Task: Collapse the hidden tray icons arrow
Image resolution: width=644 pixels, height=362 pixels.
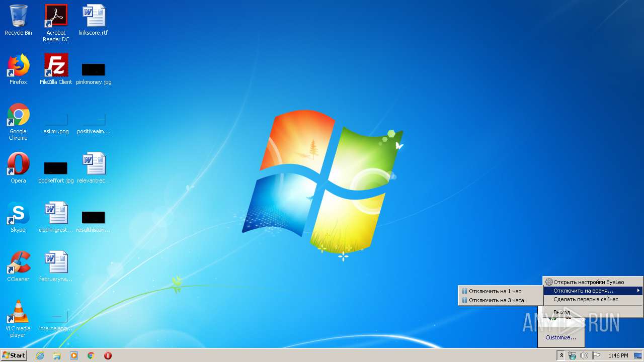Action: 561,355
